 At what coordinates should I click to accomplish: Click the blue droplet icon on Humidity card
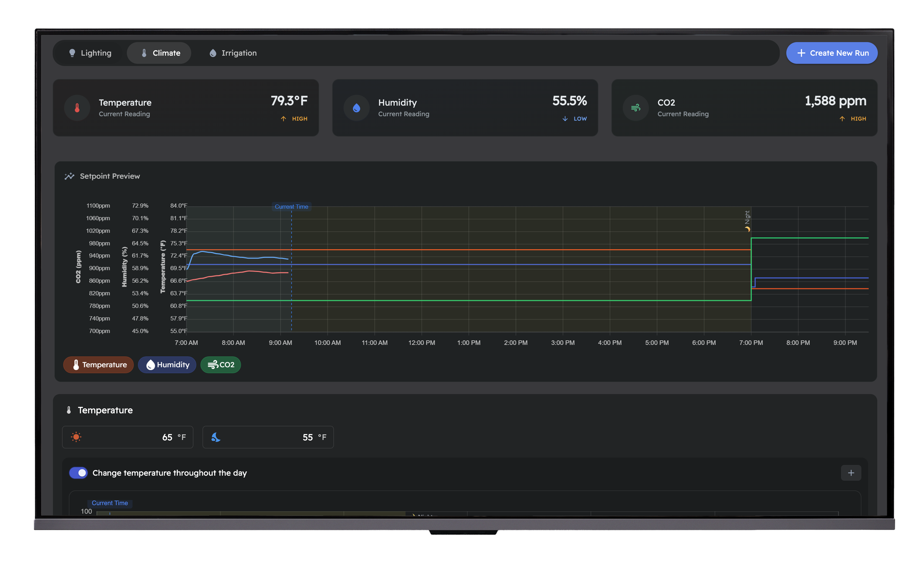coord(356,108)
